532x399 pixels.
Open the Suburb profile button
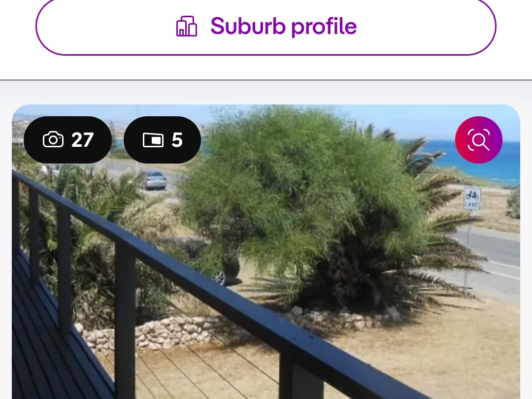tap(266, 27)
